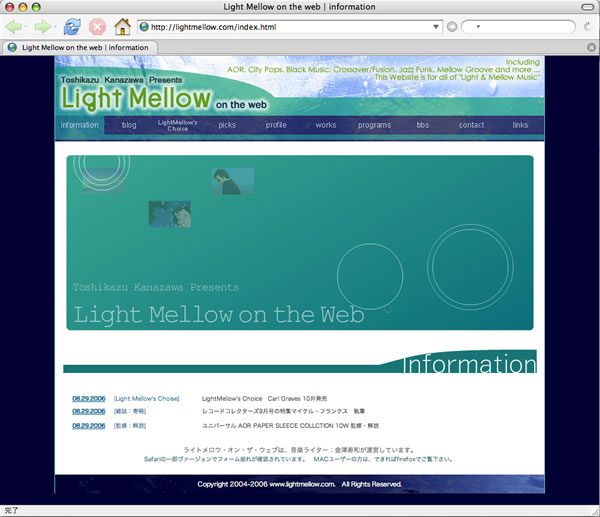Click the small portrait thumbnail in banner
The width and height of the screenshot is (600, 517).
(x=233, y=180)
